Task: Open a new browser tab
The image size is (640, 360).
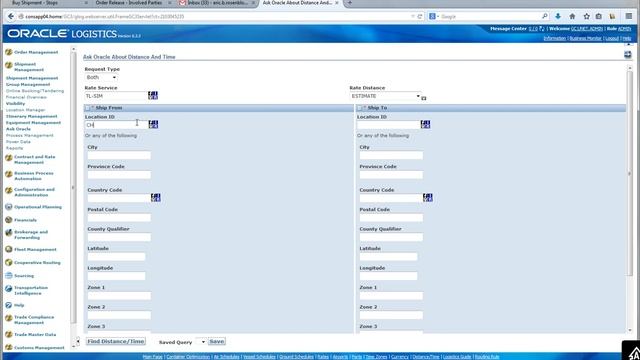Action: [x=350, y=3]
